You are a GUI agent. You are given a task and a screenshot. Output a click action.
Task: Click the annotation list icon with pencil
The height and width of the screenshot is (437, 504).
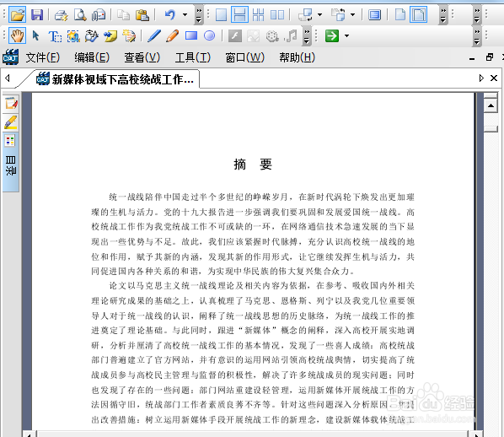[129, 36]
